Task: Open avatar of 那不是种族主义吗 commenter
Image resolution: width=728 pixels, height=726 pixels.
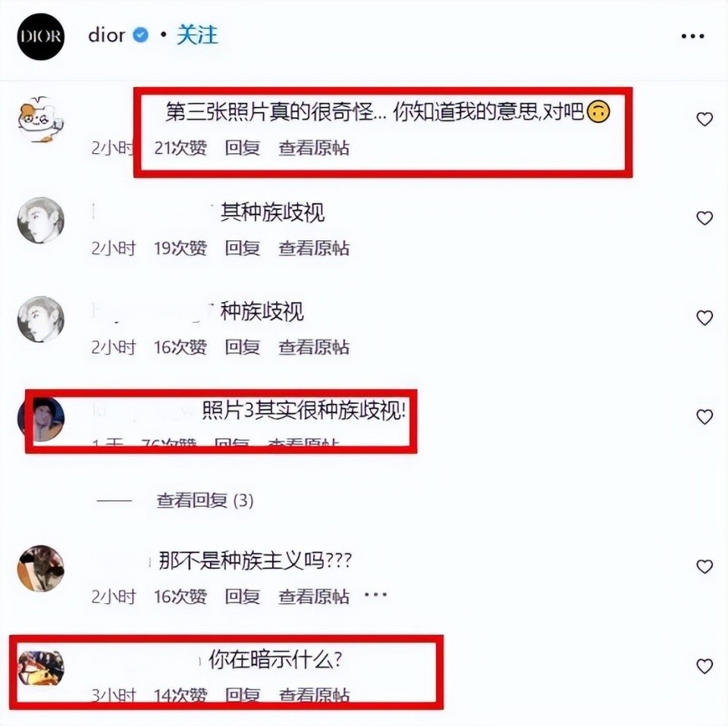Action: (x=41, y=568)
